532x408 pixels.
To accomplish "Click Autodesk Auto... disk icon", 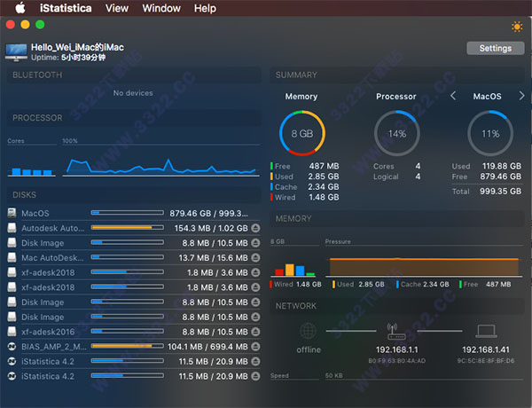I will pyautogui.click(x=12, y=228).
